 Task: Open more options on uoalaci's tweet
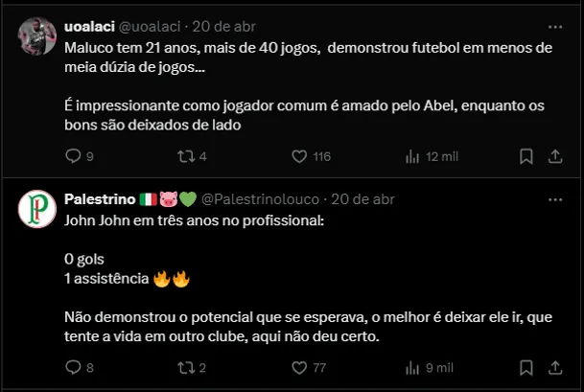pos(555,23)
